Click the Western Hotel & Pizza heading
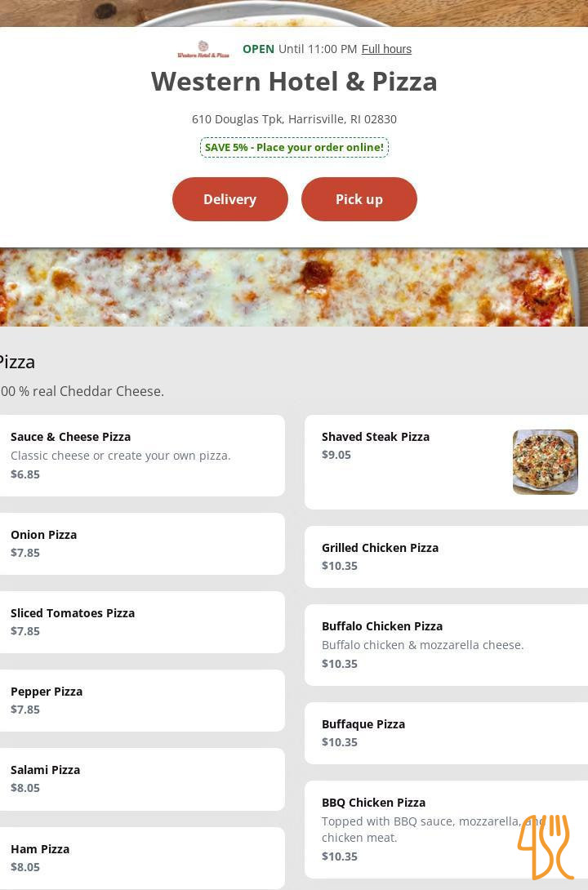Image resolution: width=588 pixels, height=890 pixels. pos(294,81)
